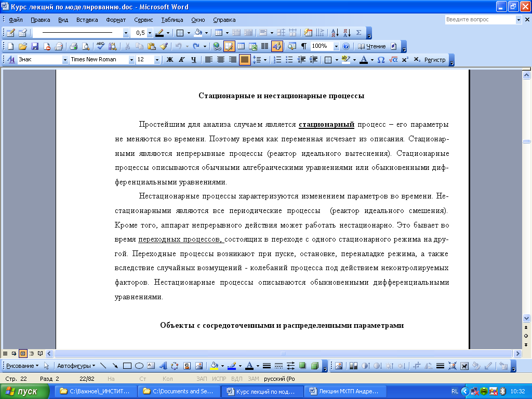Select the Oval drawing tool
Image resolution: width=532 pixels, height=399 pixels.
(x=139, y=366)
